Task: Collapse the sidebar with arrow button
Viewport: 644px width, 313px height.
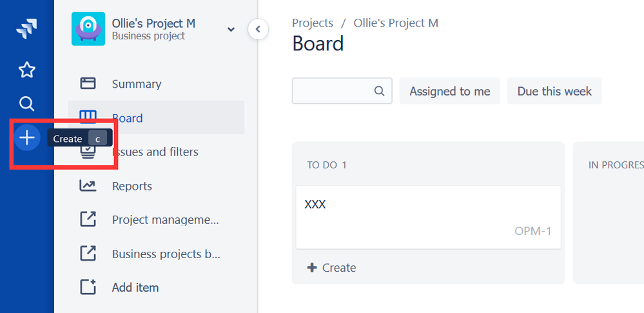Action: click(x=259, y=29)
